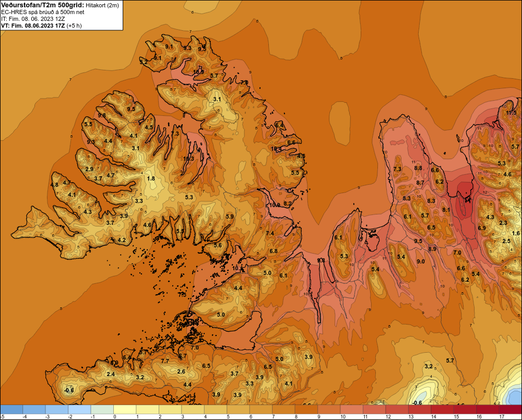This screenshot has width=522, height=420.
Task: Click the '6.7' temperature value on the map
Action: pos(182,356)
